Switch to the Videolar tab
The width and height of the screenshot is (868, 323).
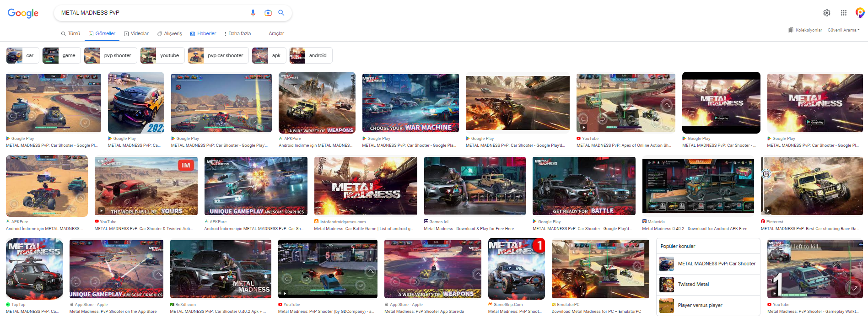[136, 33]
